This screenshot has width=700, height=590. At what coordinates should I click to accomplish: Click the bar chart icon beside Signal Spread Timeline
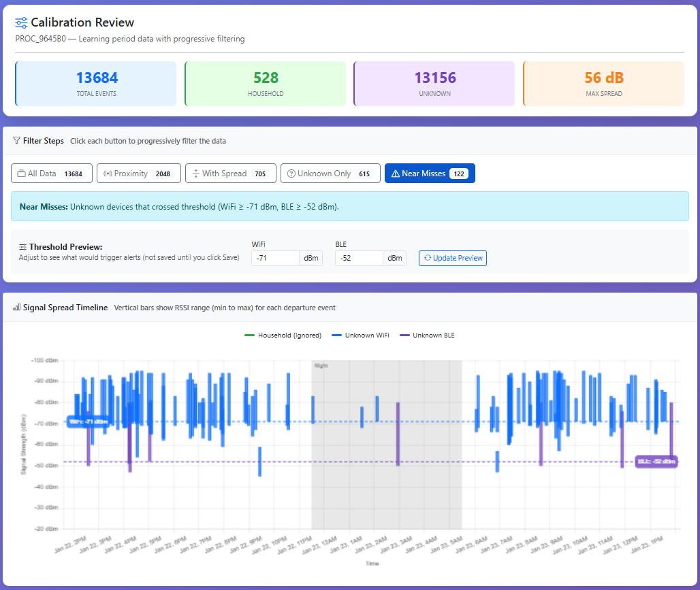click(x=16, y=308)
